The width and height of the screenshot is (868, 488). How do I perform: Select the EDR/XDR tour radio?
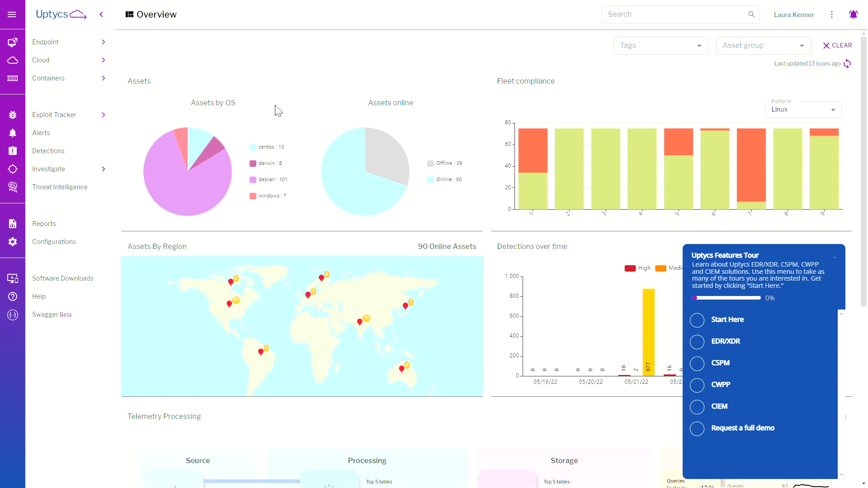point(697,342)
